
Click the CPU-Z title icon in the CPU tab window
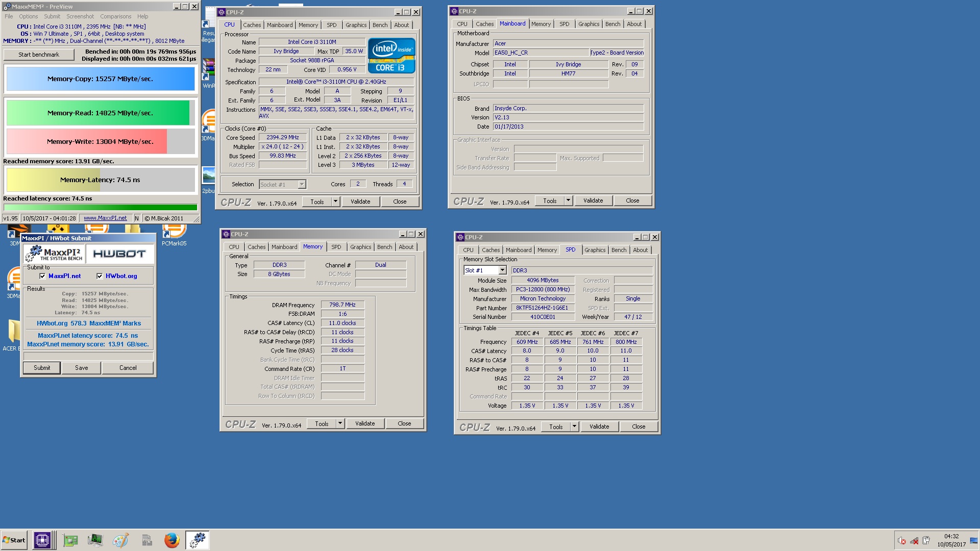click(x=222, y=12)
